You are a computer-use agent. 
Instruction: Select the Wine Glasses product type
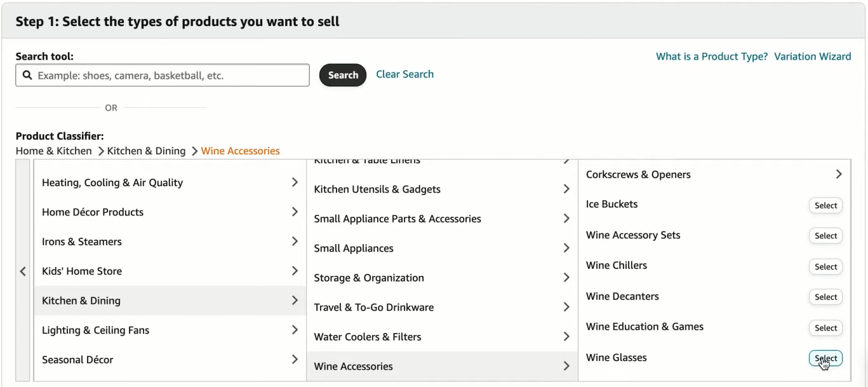825,358
